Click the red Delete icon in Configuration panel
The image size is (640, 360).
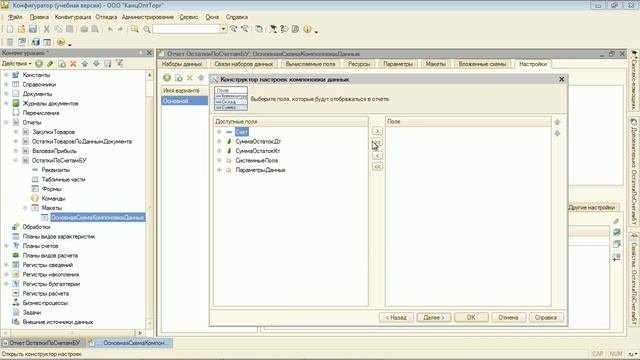click(x=73, y=64)
